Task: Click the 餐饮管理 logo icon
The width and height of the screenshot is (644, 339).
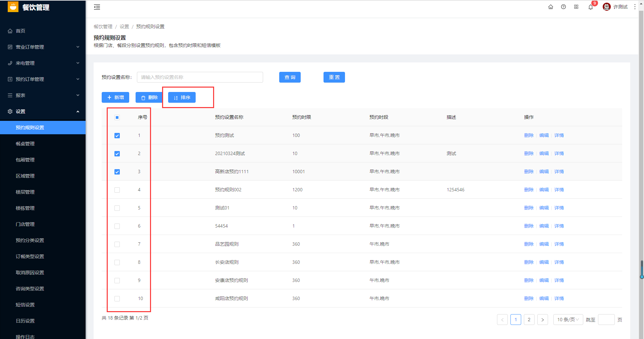Action: point(13,7)
